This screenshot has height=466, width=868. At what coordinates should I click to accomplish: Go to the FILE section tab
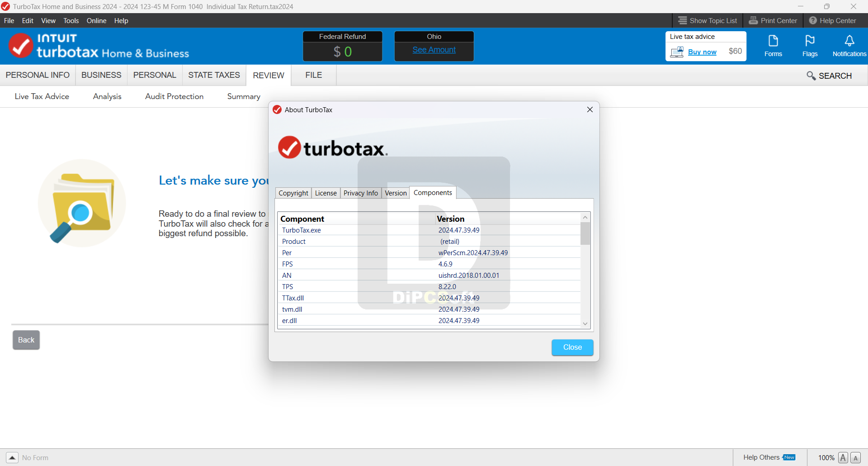click(x=314, y=75)
